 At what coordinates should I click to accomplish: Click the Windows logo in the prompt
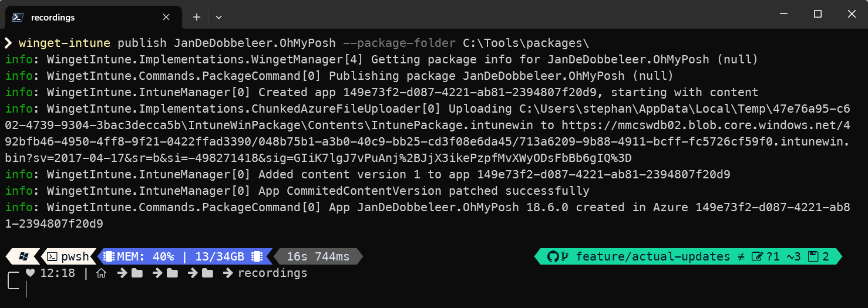pos(24,256)
